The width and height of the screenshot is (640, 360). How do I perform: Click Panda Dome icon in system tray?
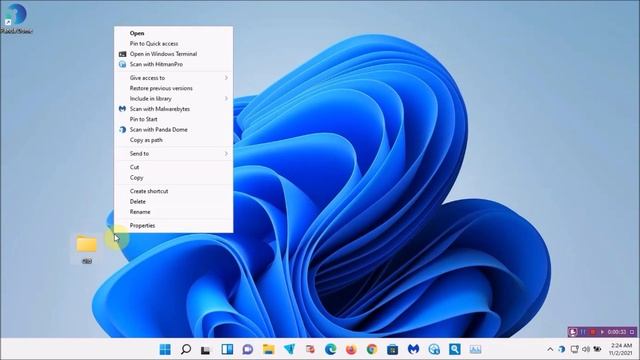[x=562, y=349]
